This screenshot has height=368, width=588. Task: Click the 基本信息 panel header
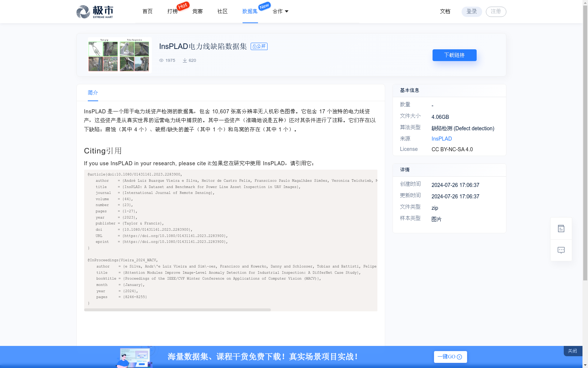[x=449, y=91]
